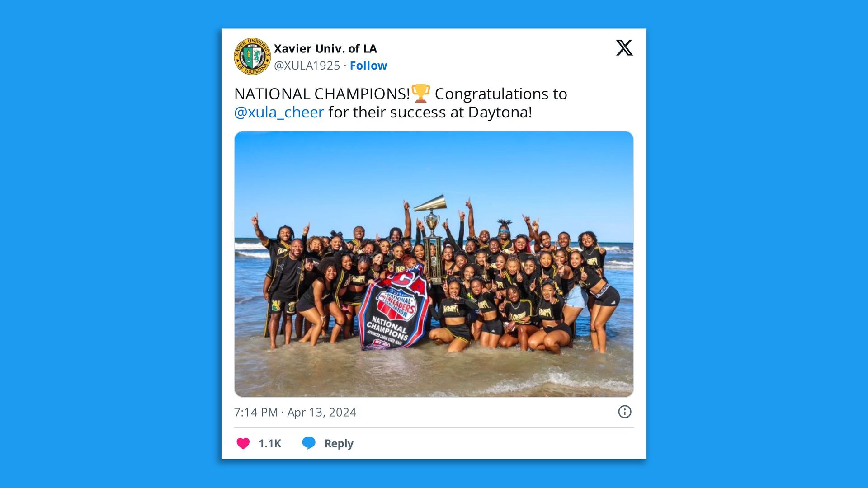Screen dimensions: 868x488
Task: Click the trophy emoji in the tweet text
Action: tap(420, 94)
